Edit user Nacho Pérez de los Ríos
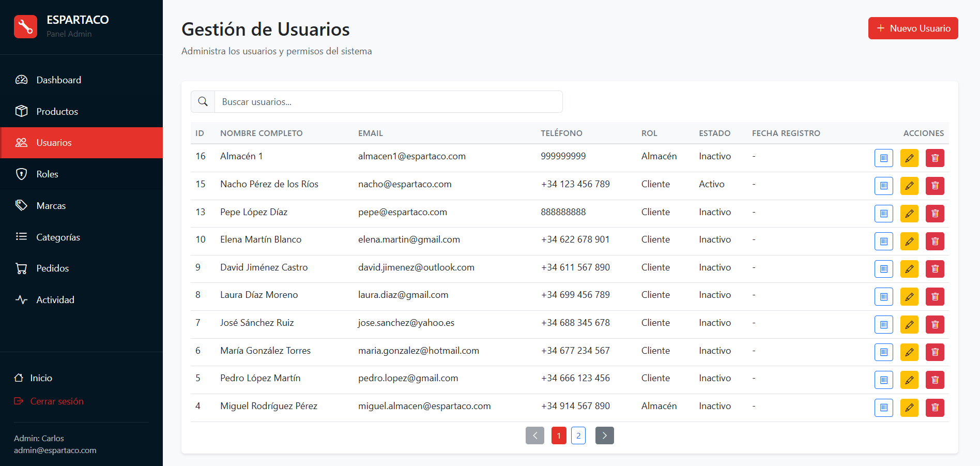980x466 pixels. coord(909,186)
